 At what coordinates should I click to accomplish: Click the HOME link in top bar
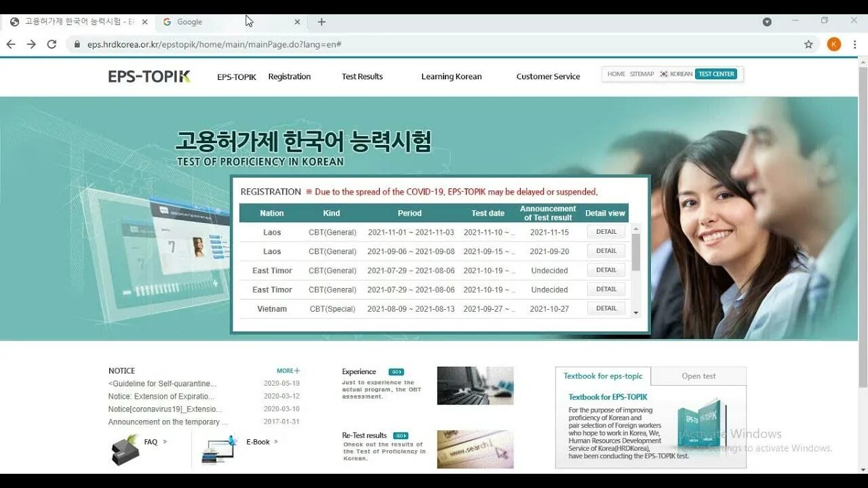(616, 74)
